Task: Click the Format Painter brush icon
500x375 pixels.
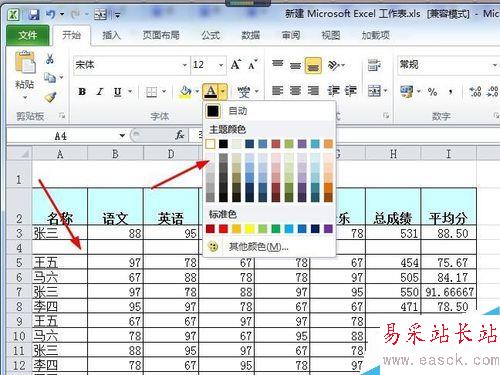Action: [x=50, y=97]
